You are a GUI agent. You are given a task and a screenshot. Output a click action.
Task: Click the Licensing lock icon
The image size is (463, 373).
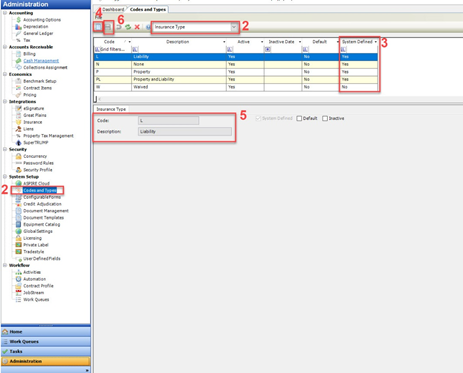coord(19,238)
